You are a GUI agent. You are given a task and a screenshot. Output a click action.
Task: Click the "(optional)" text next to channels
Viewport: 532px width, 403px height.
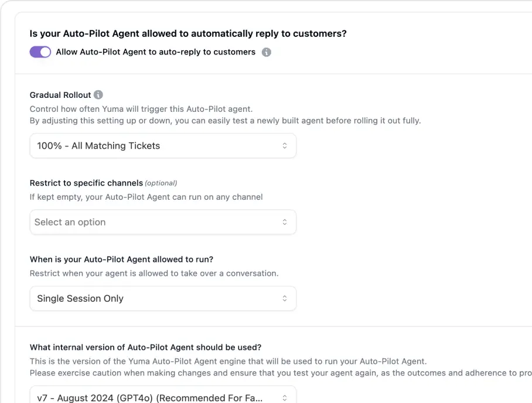pyautogui.click(x=161, y=183)
